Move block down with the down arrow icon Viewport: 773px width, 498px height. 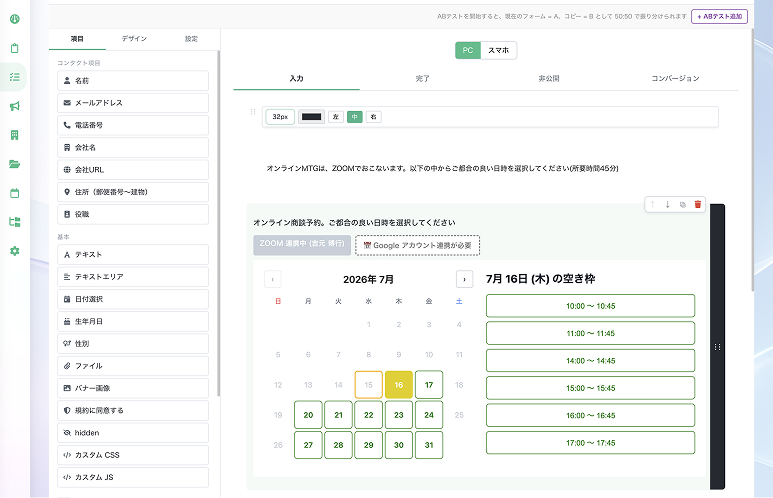[668, 204]
